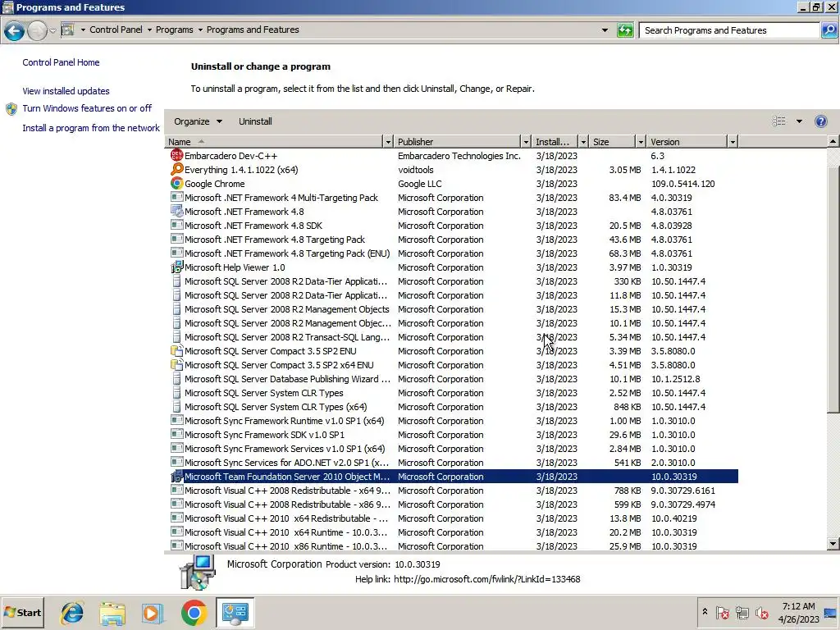Refresh the Programs and Features list

point(625,30)
